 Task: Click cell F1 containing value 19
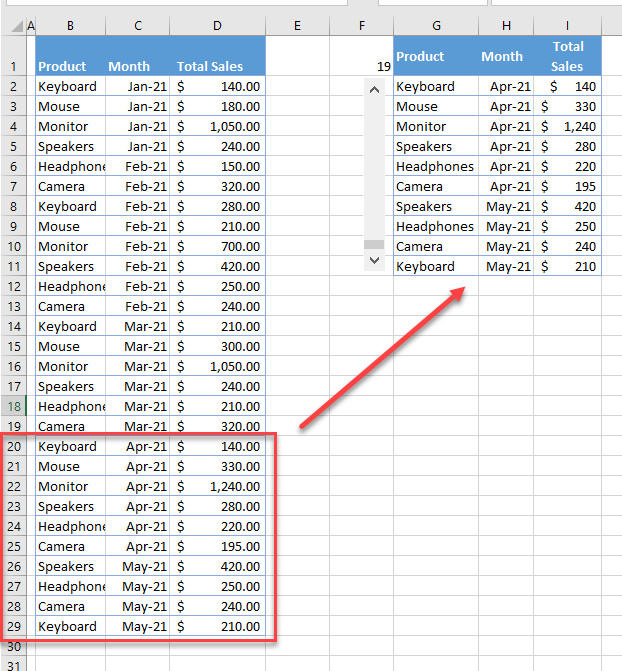tap(361, 66)
